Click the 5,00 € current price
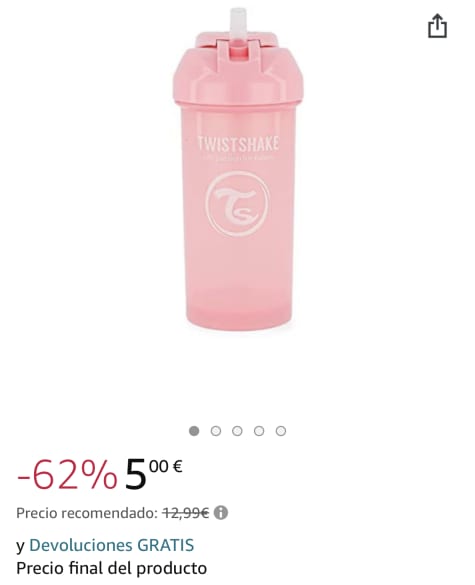The height and width of the screenshot is (585, 475). 153,475
